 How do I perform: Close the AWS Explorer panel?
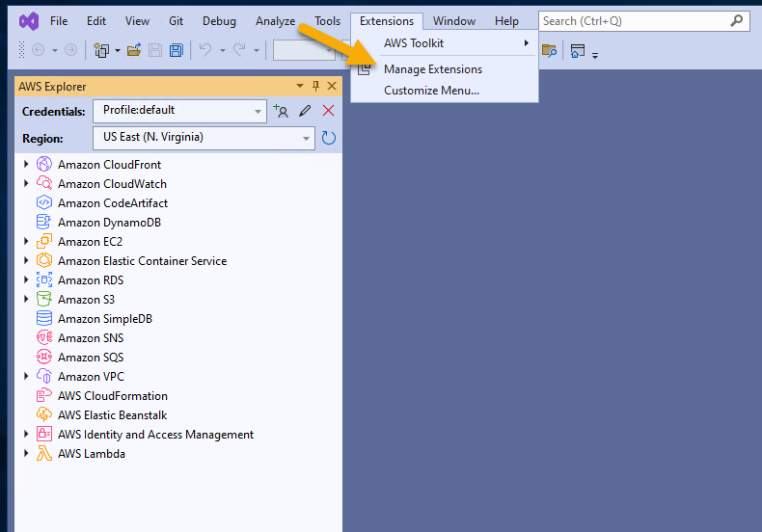click(x=332, y=86)
